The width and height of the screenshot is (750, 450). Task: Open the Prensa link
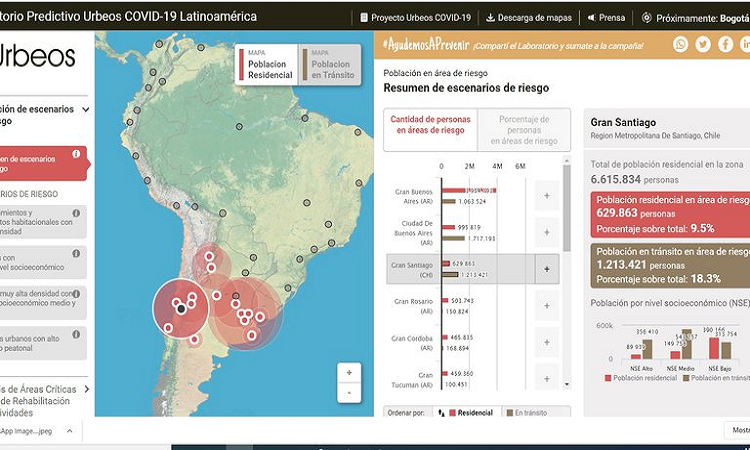pos(606,18)
